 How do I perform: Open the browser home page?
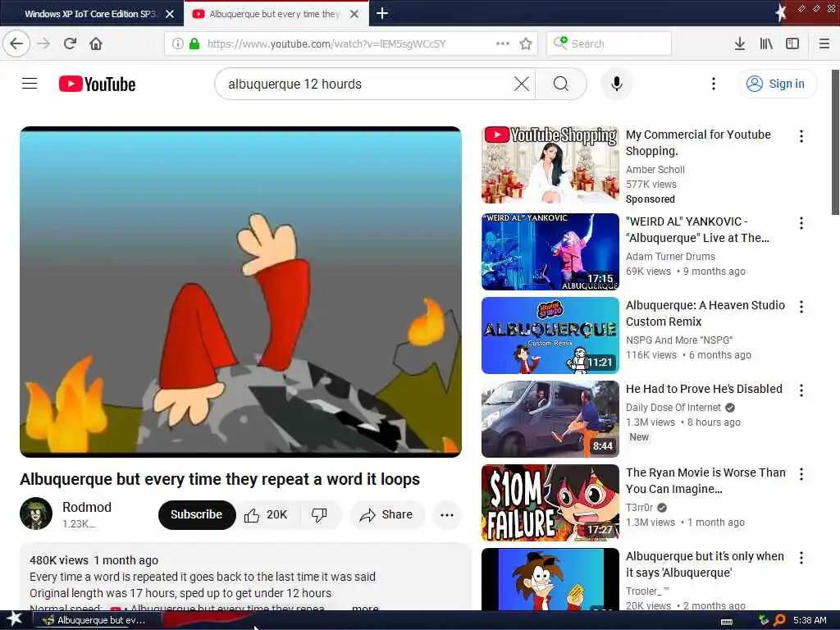(96, 43)
